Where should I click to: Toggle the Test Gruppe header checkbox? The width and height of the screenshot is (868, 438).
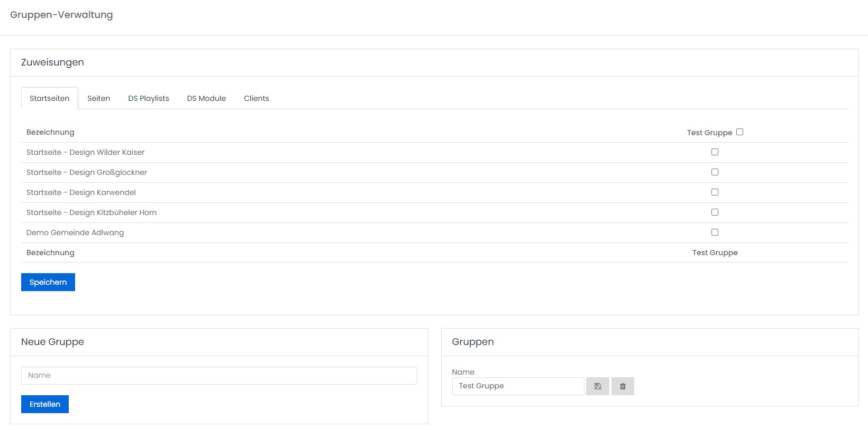pyautogui.click(x=739, y=132)
